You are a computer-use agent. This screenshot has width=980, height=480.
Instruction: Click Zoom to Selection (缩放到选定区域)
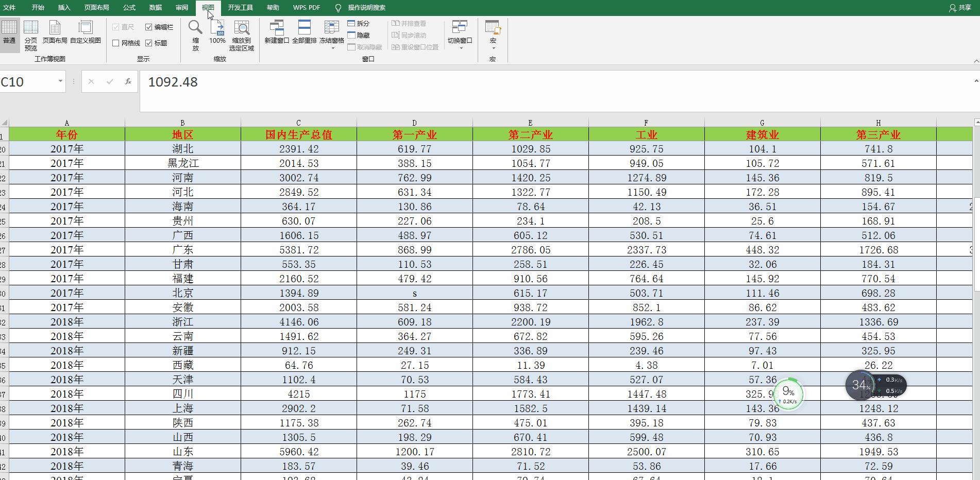tap(242, 34)
